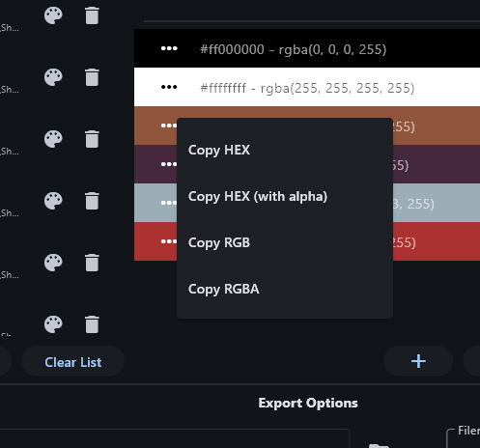
Task: Delete the second list item via trash icon
Action: pos(92,77)
